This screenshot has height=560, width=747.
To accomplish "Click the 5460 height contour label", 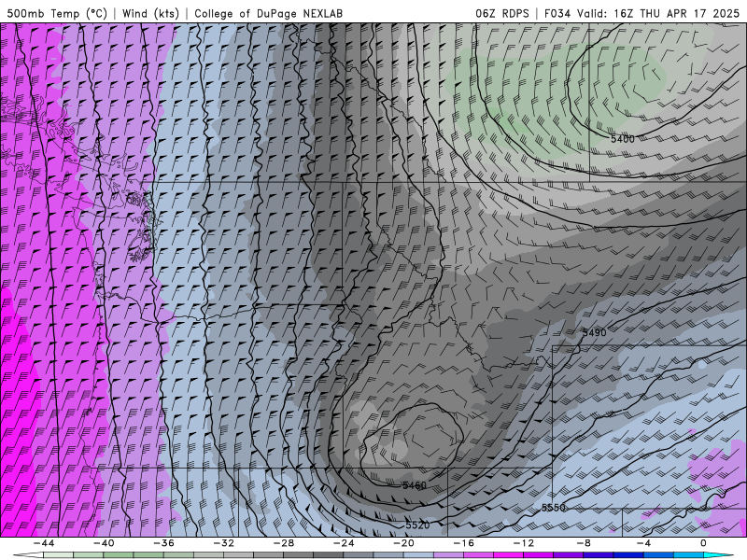I will 415,485.
